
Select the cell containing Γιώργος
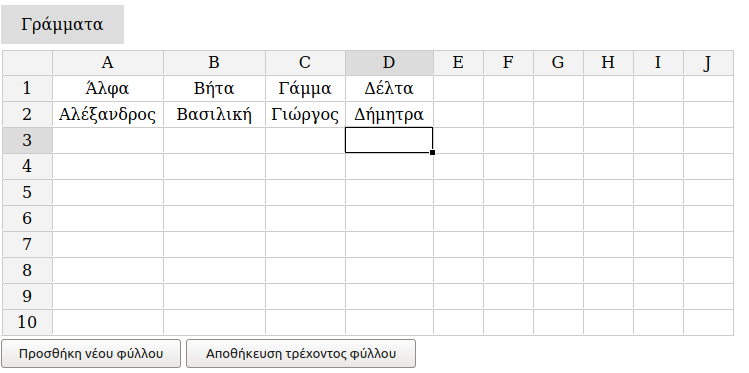pyautogui.click(x=305, y=114)
